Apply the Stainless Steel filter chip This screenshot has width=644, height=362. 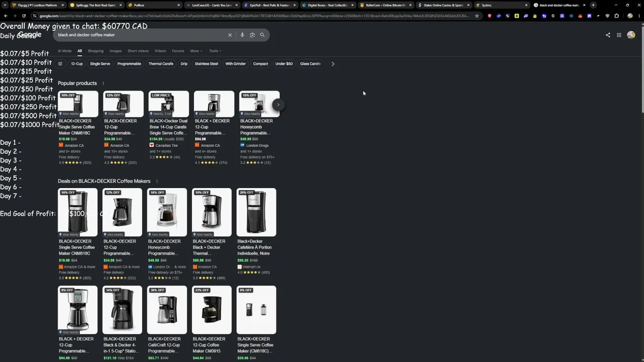click(206, 64)
